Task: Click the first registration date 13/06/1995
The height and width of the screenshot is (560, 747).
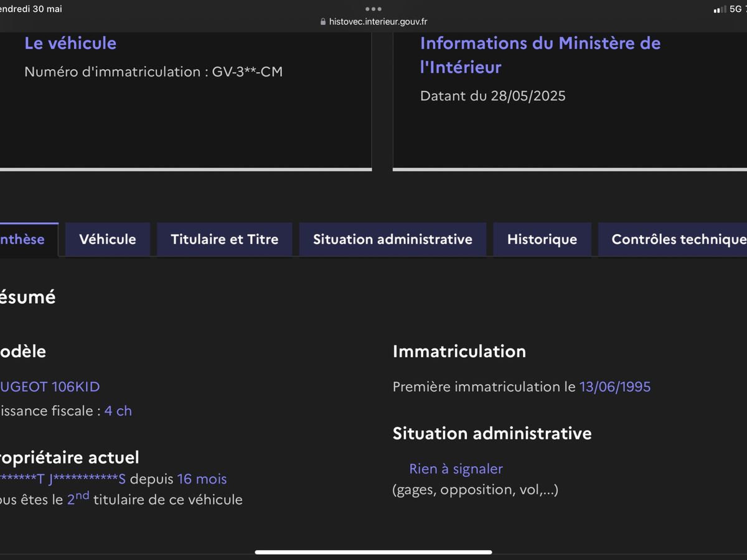Action: point(614,386)
